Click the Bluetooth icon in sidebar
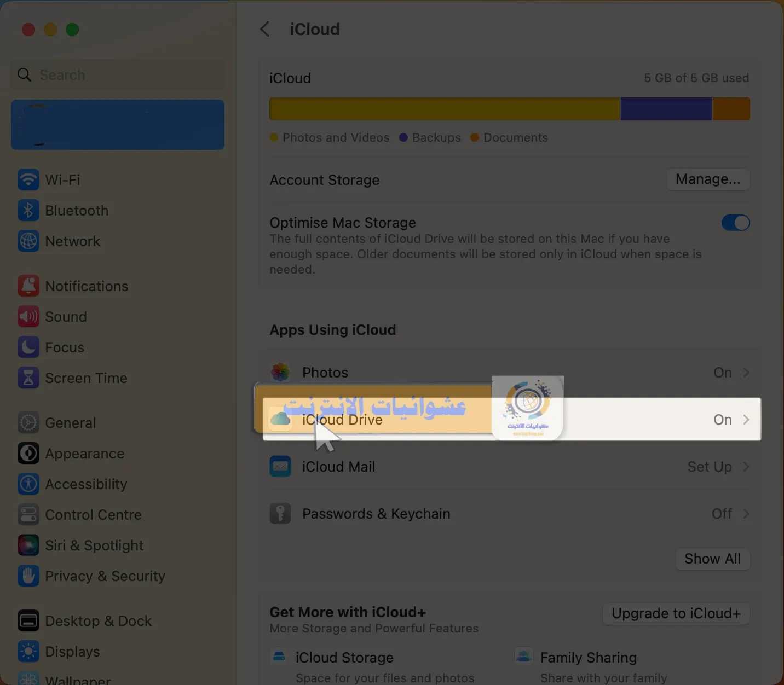 28,210
